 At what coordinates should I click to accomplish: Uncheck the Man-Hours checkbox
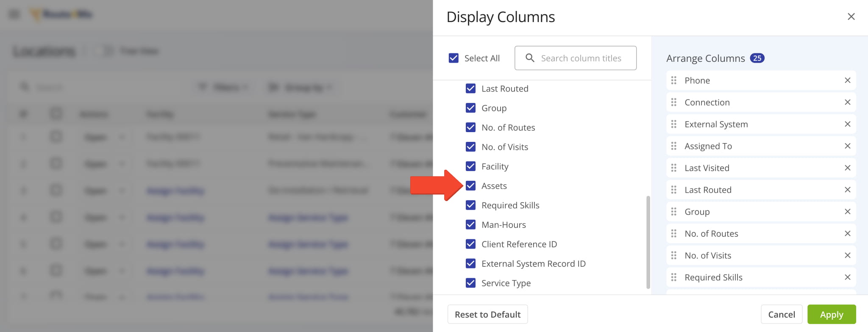(470, 225)
